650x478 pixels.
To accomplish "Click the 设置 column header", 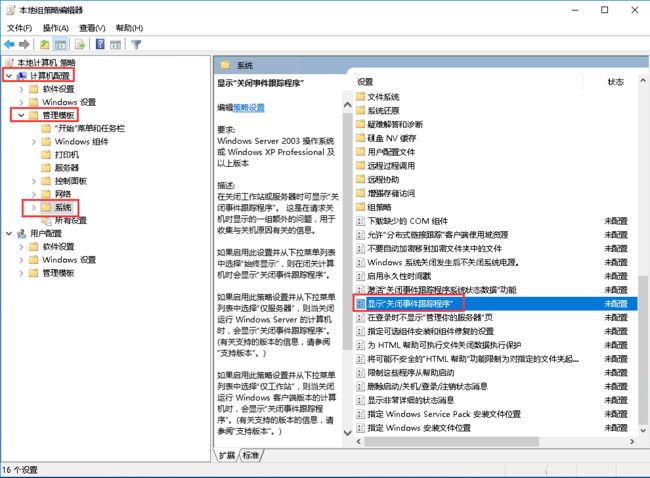I will [365, 82].
